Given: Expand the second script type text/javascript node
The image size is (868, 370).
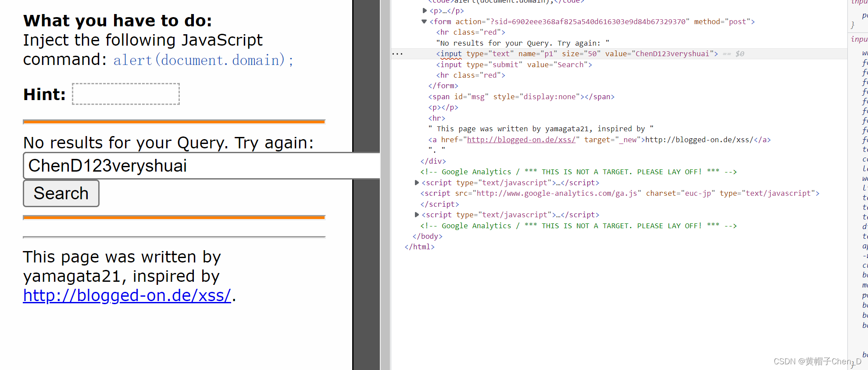Looking at the screenshot, I should point(417,215).
